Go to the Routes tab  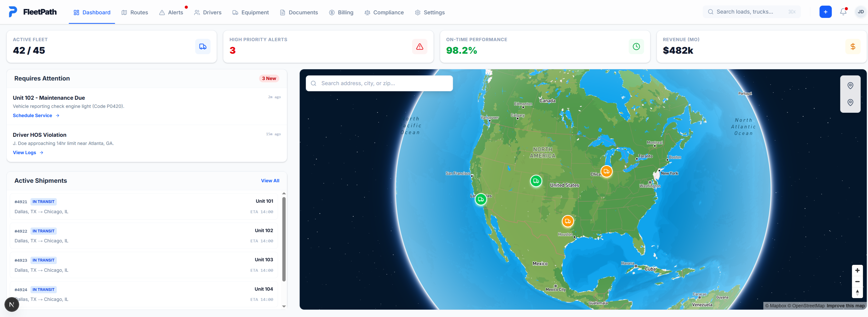[134, 13]
